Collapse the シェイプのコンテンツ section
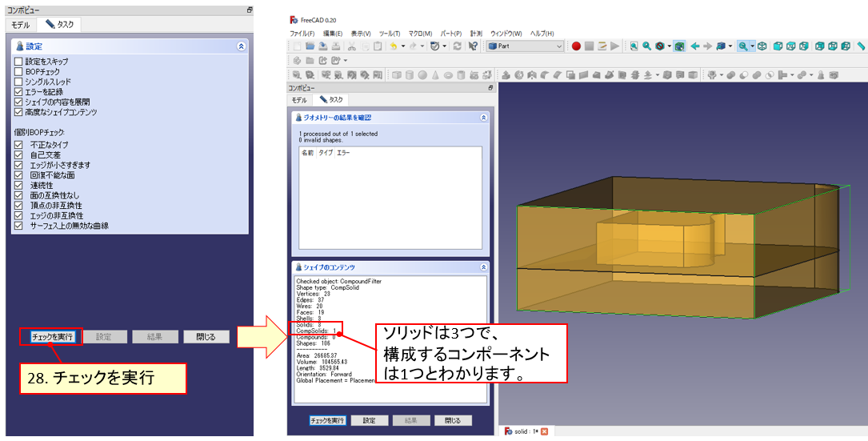The width and height of the screenshot is (868, 441). tap(484, 267)
